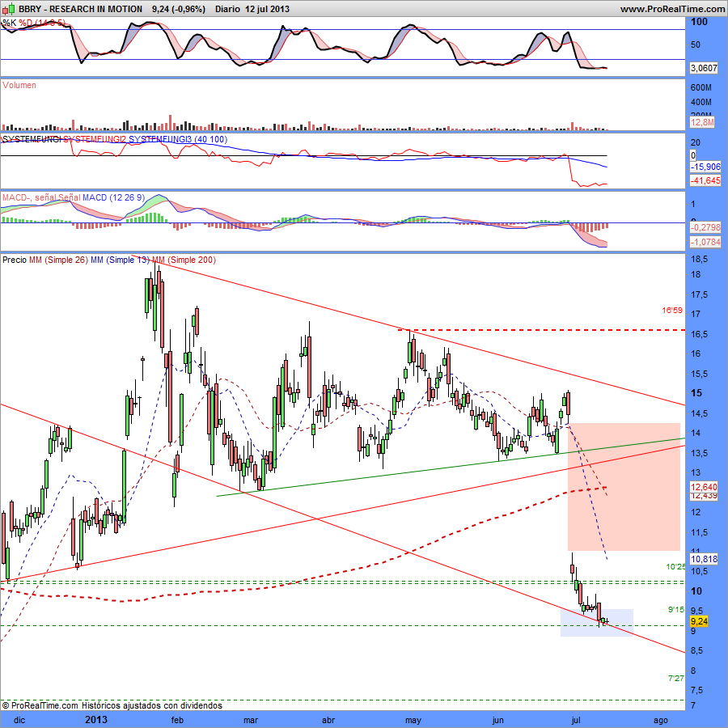Click the MM (Simple 200) average label

(184, 260)
